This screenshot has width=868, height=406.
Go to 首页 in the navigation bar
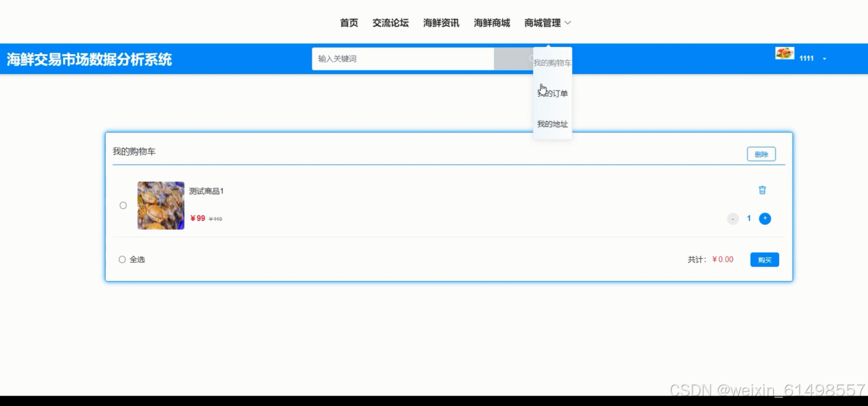(x=349, y=23)
